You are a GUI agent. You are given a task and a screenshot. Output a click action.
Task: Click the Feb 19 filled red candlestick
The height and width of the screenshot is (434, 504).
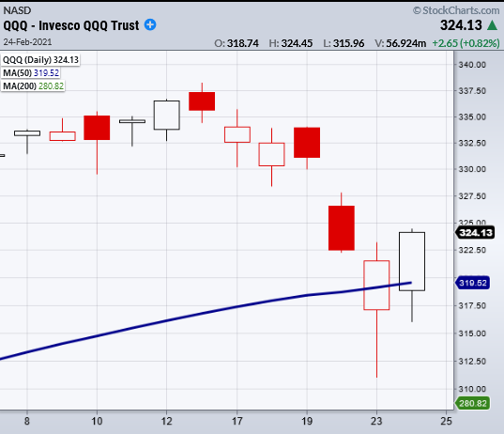307,143
